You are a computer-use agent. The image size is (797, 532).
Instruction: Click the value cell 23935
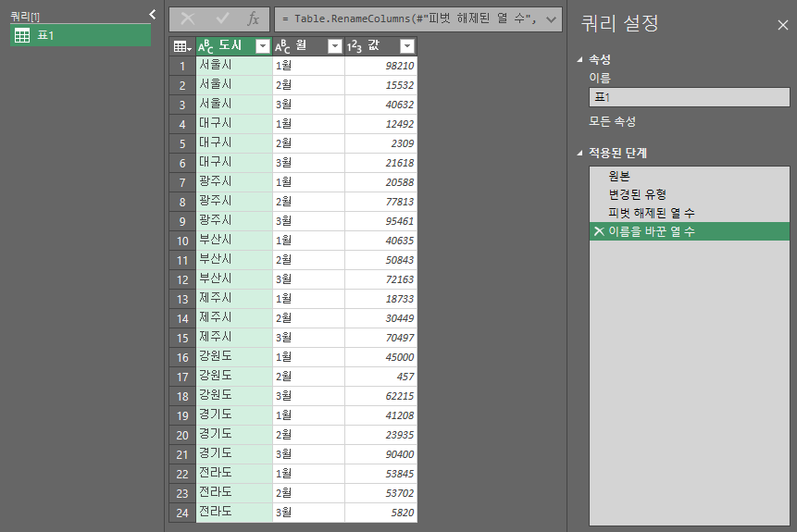tap(380, 435)
